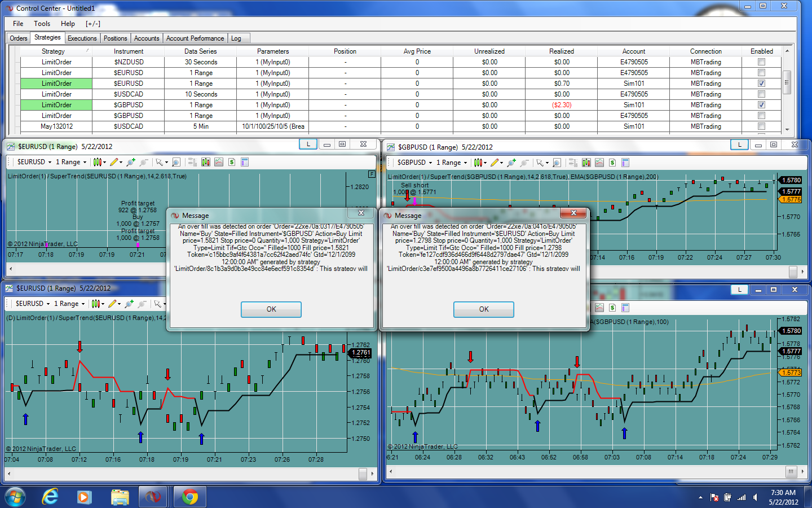
Task: Open the File menu
Action: point(18,24)
